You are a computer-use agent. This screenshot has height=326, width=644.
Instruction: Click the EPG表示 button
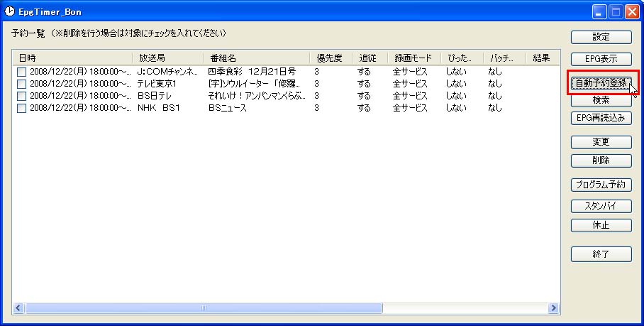[601, 59]
